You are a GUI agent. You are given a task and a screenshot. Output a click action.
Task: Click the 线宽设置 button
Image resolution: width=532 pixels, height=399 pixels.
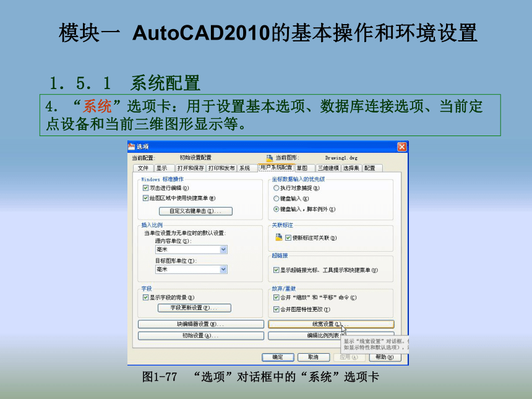[331, 324]
